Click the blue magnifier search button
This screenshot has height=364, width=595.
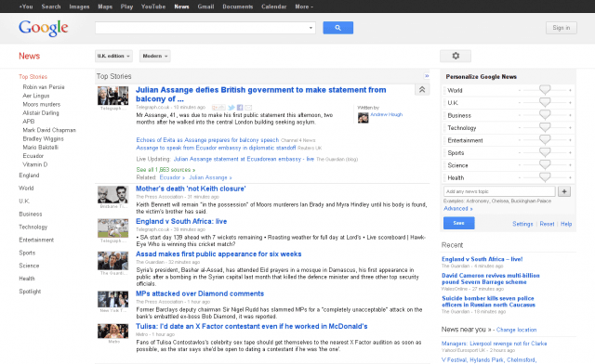(x=337, y=28)
